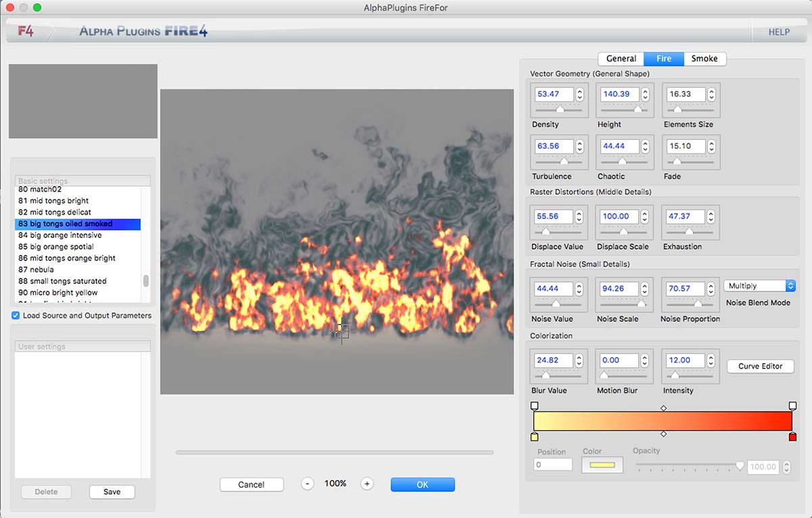Click the Height value input field
Screen dimensions: 812x518
coord(617,95)
